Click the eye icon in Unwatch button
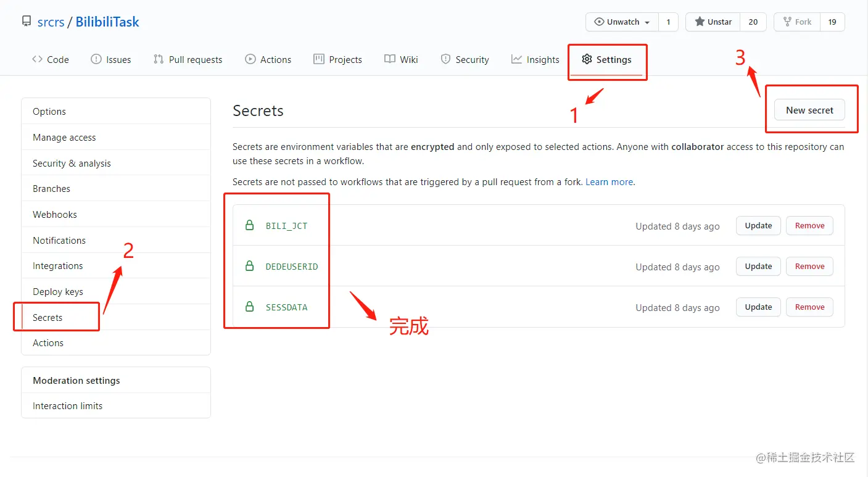Image resolution: width=868 pixels, height=477 pixels. [599, 22]
